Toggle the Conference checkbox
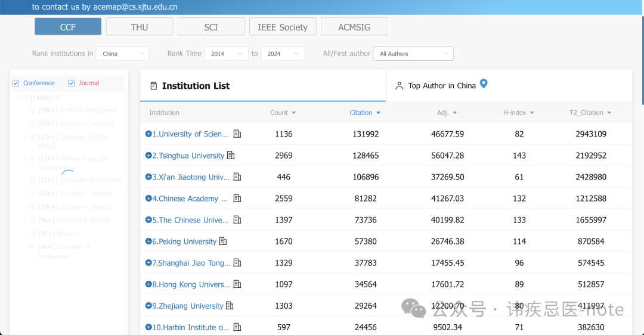Viewport: 644px width, 335px height. (x=16, y=83)
